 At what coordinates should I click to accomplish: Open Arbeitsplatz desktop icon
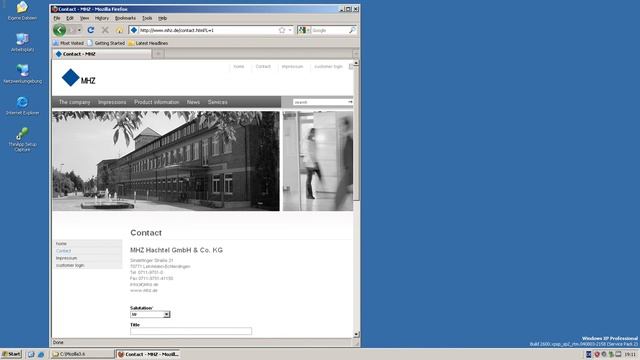(x=22, y=42)
